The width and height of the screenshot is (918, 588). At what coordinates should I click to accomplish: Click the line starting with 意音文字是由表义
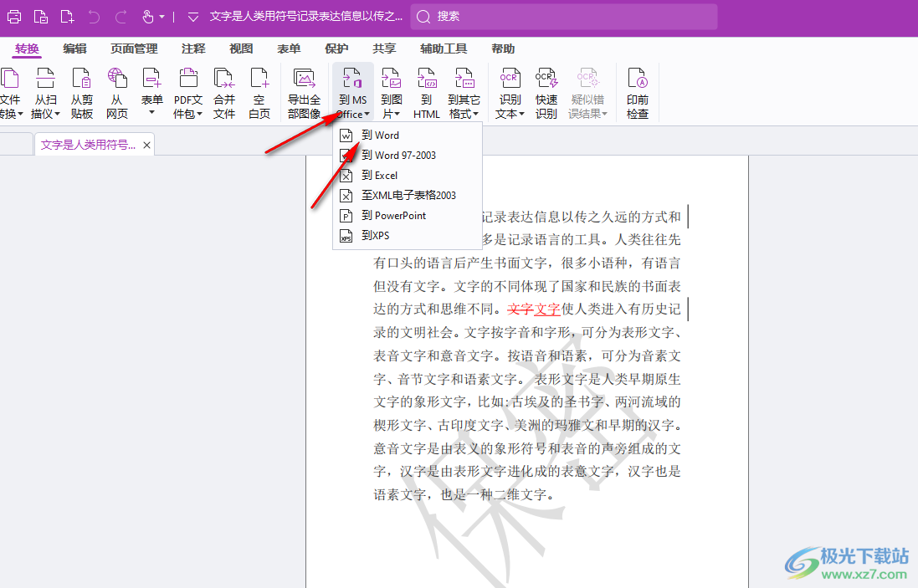click(x=527, y=449)
